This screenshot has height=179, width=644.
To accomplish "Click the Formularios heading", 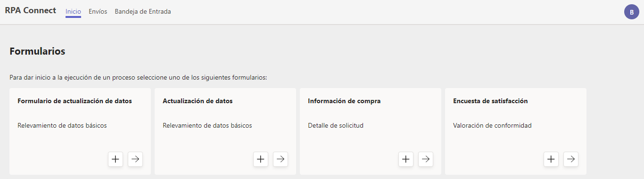I will point(37,51).
